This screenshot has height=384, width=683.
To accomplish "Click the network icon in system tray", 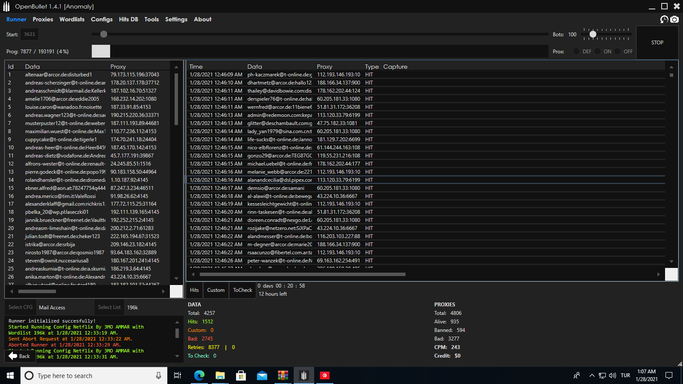I will tap(602, 375).
